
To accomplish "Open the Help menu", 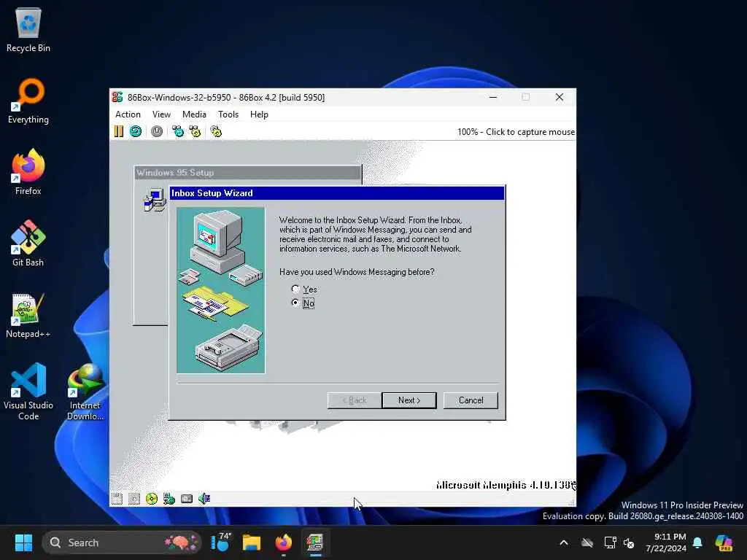I will 259,114.
